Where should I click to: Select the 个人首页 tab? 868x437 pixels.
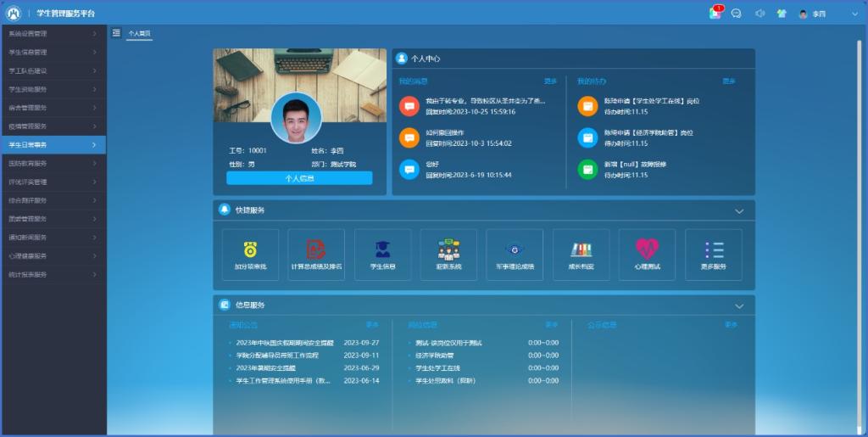pyautogui.click(x=139, y=34)
